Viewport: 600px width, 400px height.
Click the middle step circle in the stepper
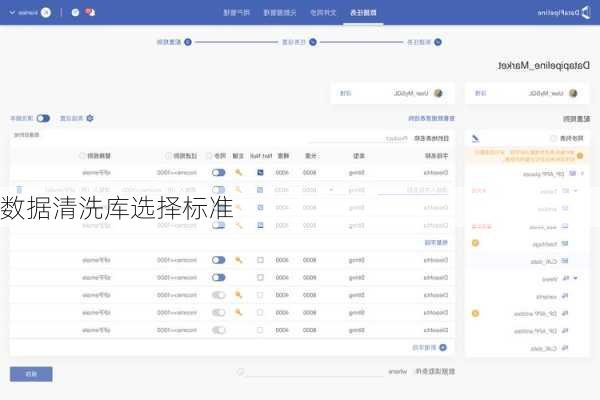point(313,42)
